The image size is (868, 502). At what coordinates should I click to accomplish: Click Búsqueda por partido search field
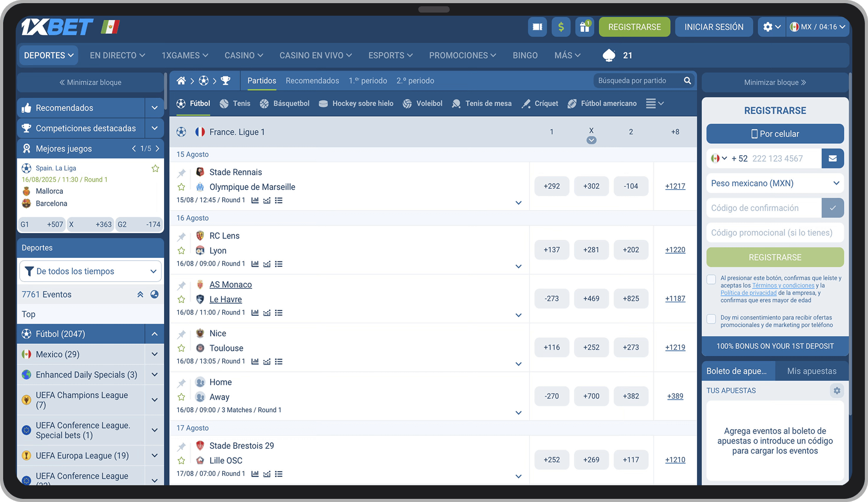tap(638, 81)
